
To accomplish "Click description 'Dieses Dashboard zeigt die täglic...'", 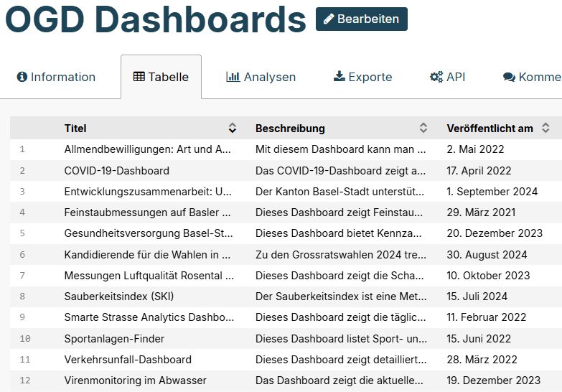I will click(341, 317).
